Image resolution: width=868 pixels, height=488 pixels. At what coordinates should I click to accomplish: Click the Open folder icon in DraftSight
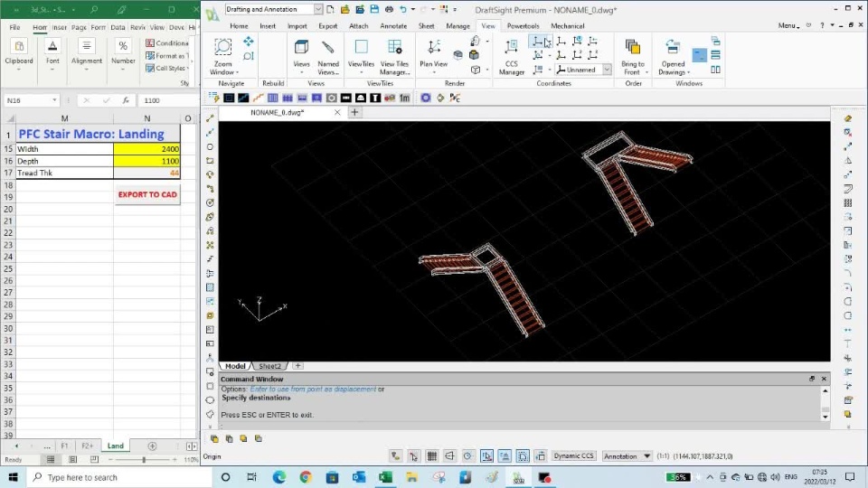344,9
